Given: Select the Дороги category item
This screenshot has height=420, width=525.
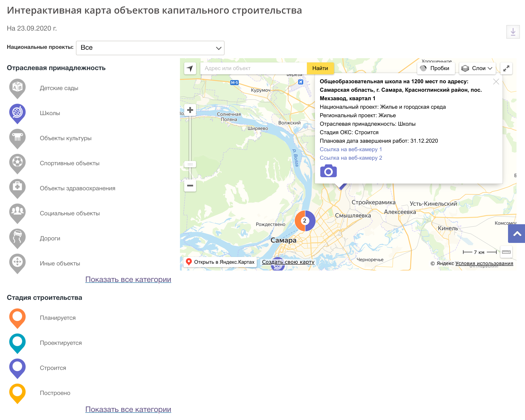Looking at the screenshot, I should 50,238.
